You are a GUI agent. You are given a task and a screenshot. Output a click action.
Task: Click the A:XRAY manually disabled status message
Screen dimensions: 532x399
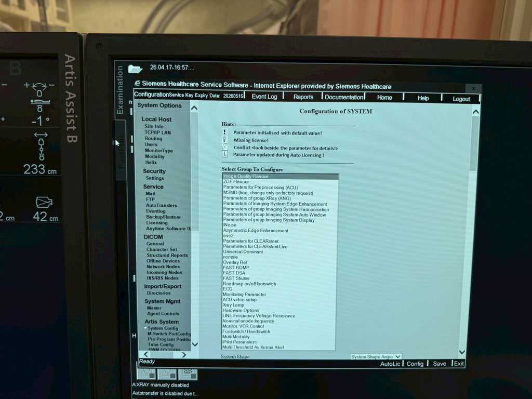coord(161,385)
